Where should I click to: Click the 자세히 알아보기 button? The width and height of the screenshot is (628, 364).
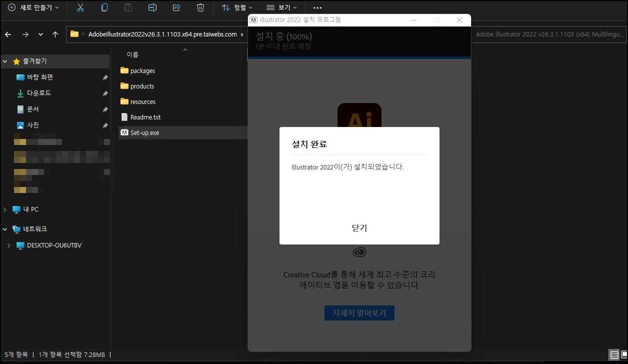tap(359, 313)
